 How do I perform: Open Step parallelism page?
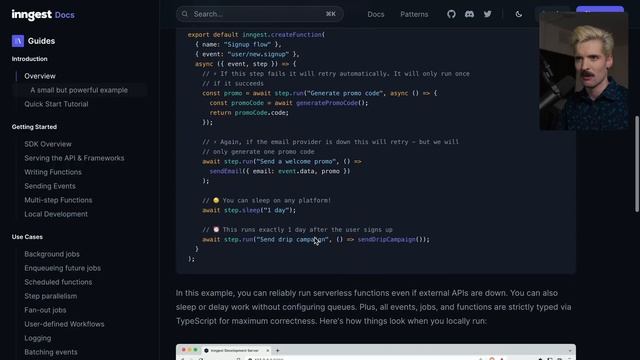click(x=51, y=296)
